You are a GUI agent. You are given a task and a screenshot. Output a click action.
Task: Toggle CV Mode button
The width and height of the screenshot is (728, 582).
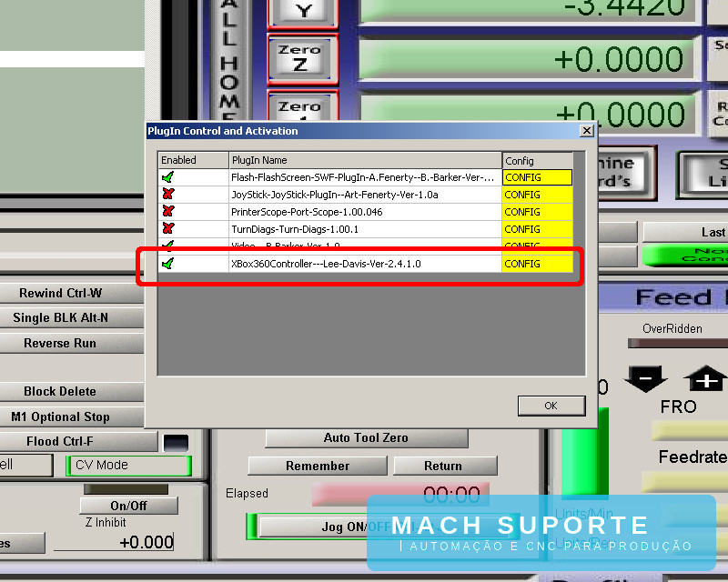coord(128,466)
